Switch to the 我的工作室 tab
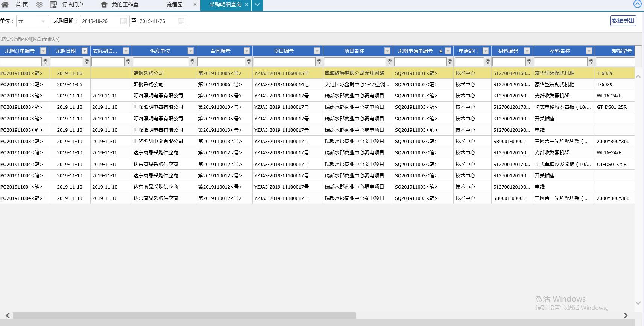The image size is (644, 326). pos(125,5)
